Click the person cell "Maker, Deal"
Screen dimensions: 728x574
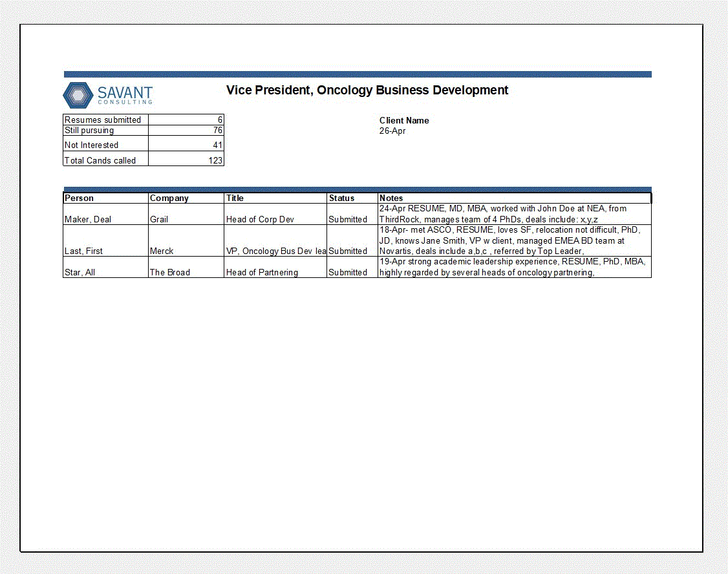coord(106,214)
